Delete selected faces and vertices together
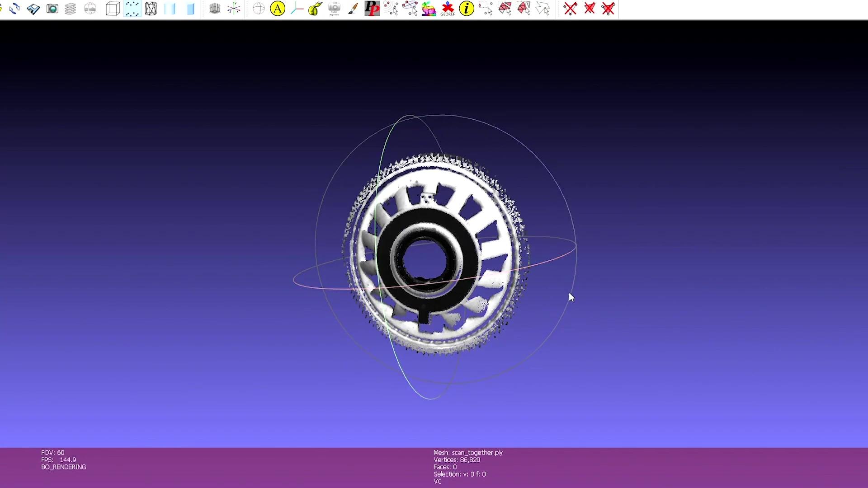Image resolution: width=868 pixels, height=488 pixels. tap(608, 9)
